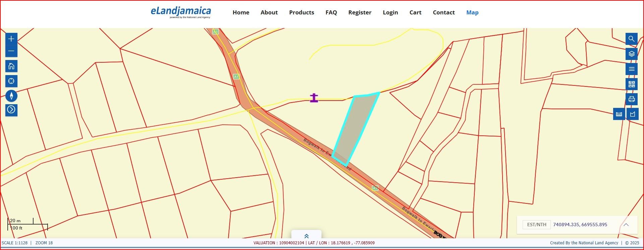Image resolution: width=644 pixels, height=250 pixels.
Task: Expand the left toolbar arrow button
Action: click(x=11, y=110)
